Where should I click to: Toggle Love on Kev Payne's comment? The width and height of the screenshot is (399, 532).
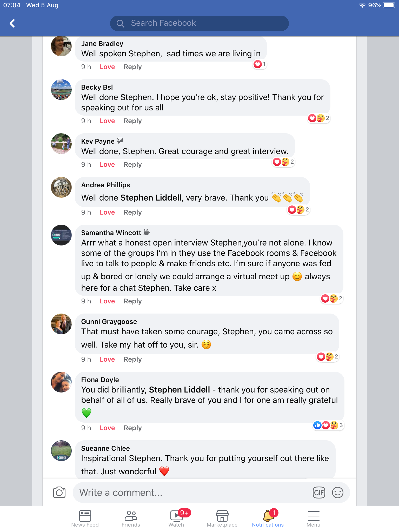point(107,165)
